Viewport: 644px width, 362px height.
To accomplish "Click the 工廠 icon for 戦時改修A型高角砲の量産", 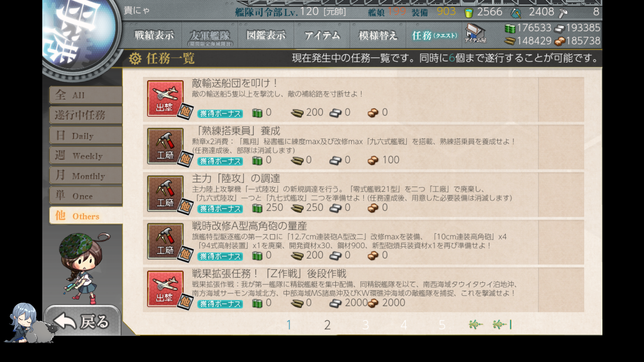I will [x=165, y=241].
